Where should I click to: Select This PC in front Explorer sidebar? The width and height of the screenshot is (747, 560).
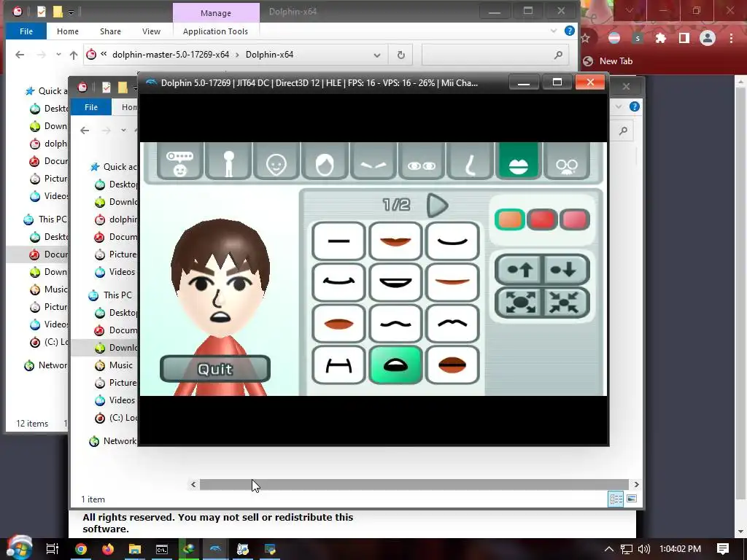[117, 295]
